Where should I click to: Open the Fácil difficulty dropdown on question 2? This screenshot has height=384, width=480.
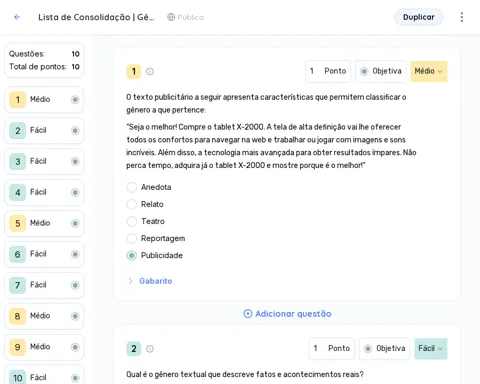pyautogui.click(x=431, y=348)
